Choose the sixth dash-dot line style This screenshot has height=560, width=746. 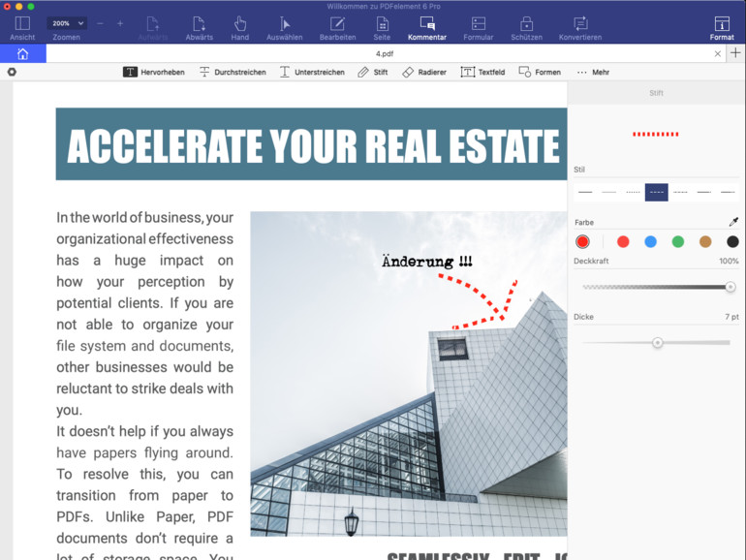(x=704, y=192)
